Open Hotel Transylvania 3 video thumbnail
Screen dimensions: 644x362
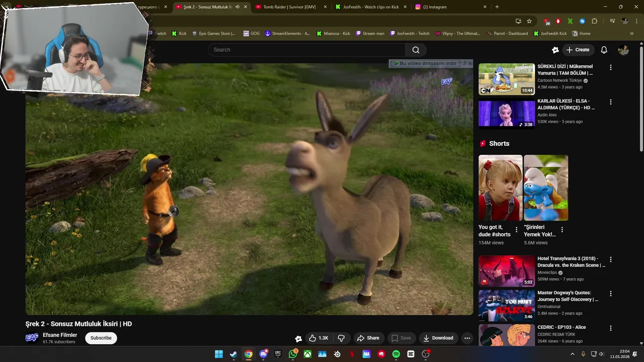point(507,271)
